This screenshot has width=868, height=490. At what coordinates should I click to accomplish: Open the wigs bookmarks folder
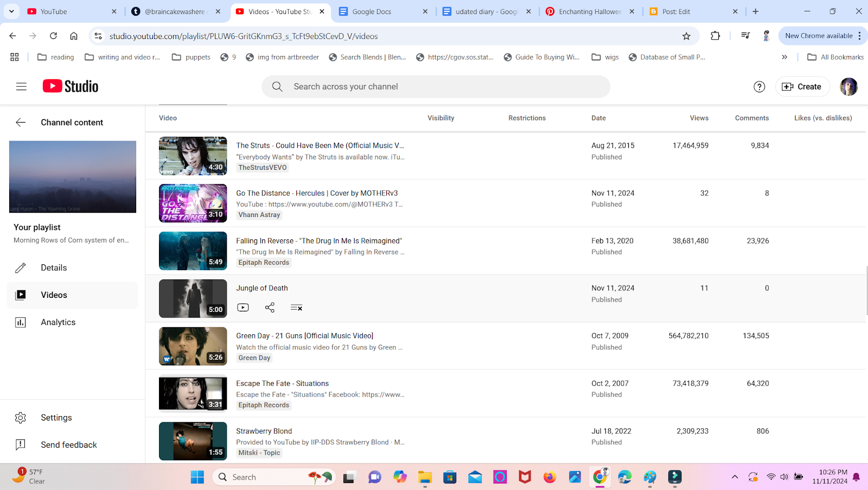tap(605, 57)
